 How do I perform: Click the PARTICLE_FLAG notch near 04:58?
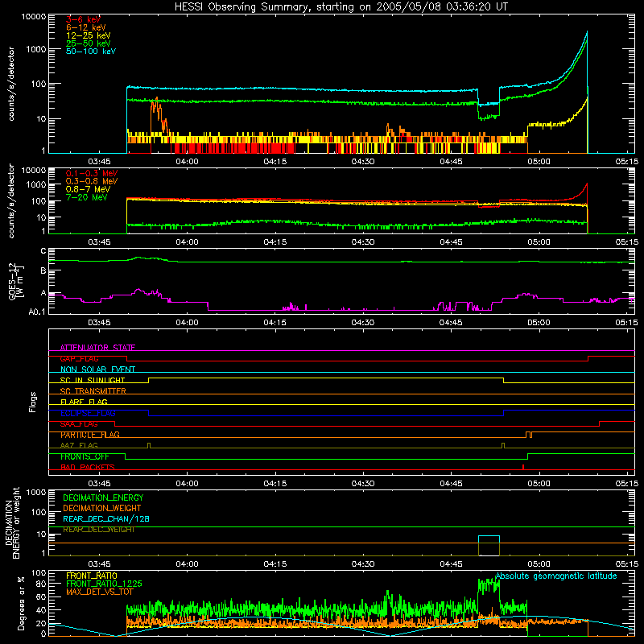point(529,435)
